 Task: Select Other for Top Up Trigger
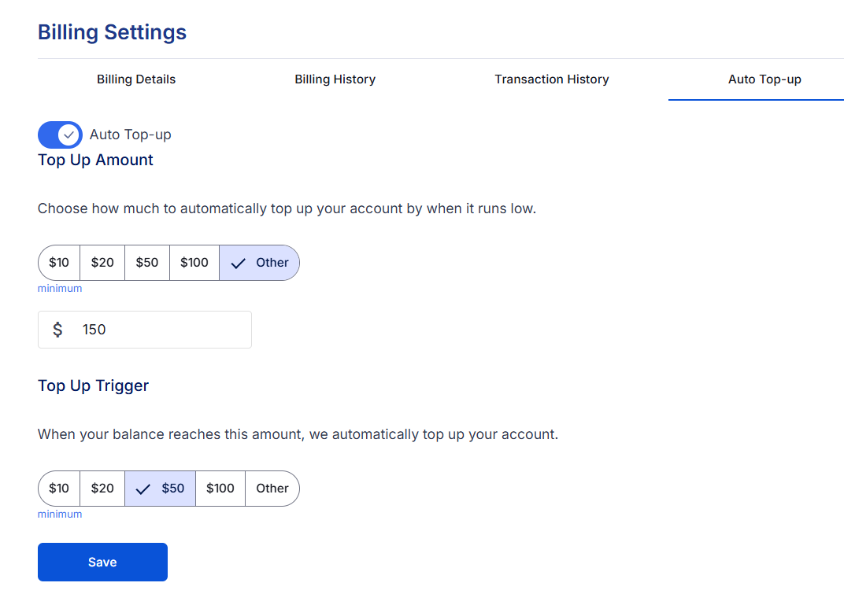tap(272, 489)
